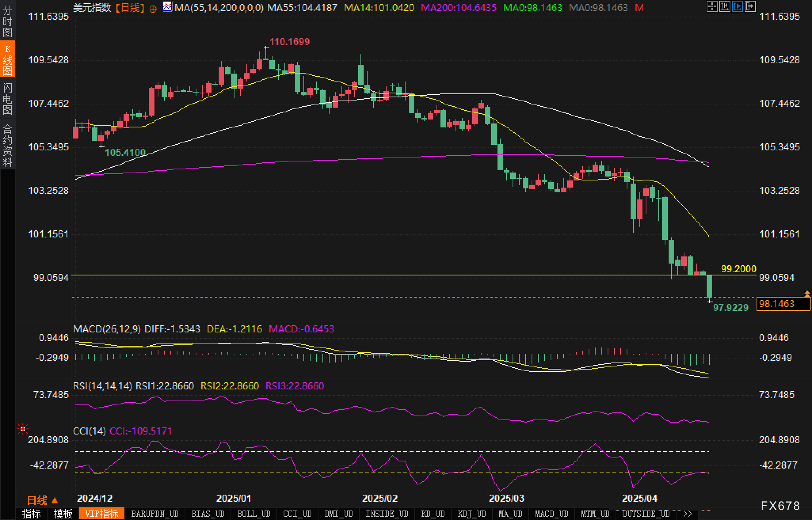
Task: Apply the BOLL_UD indicator
Action: pos(254,514)
